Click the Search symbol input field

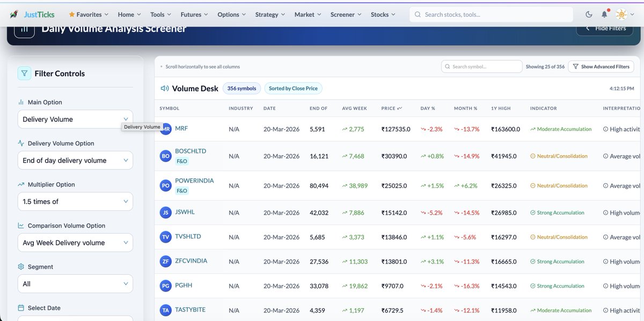coord(481,67)
